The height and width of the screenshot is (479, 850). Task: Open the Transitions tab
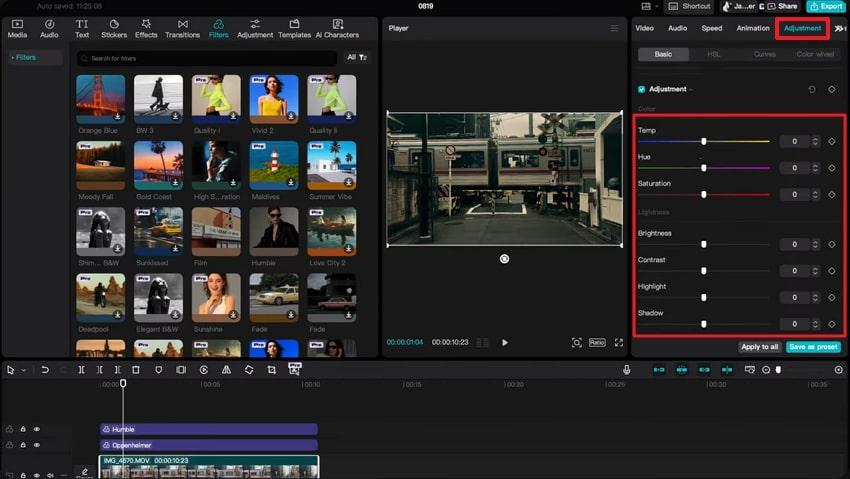[183, 29]
